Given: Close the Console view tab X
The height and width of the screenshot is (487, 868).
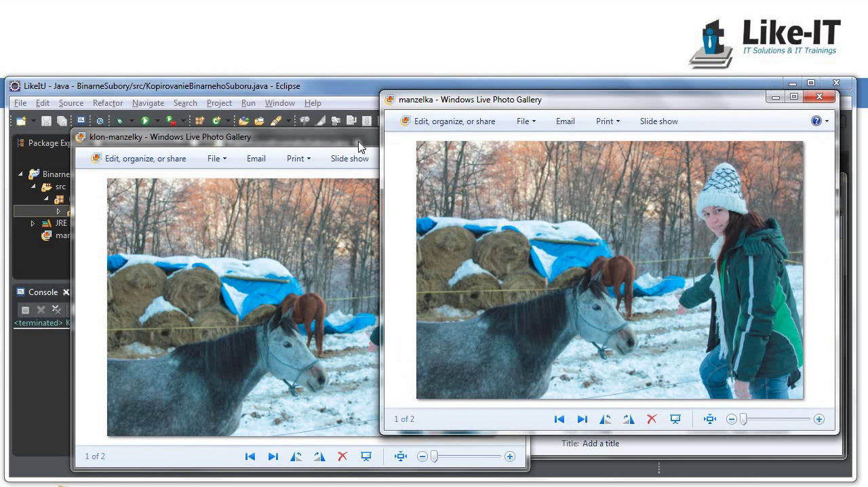Looking at the screenshot, I should coord(66,292).
